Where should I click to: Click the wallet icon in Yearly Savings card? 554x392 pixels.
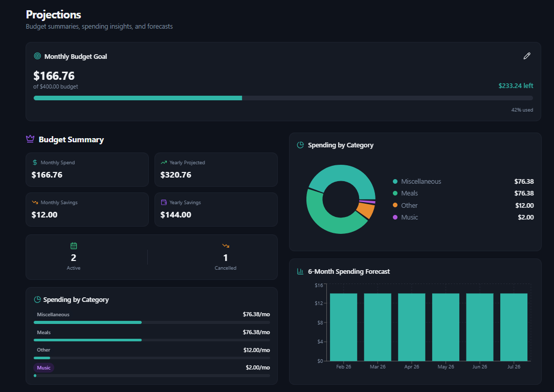tap(164, 203)
